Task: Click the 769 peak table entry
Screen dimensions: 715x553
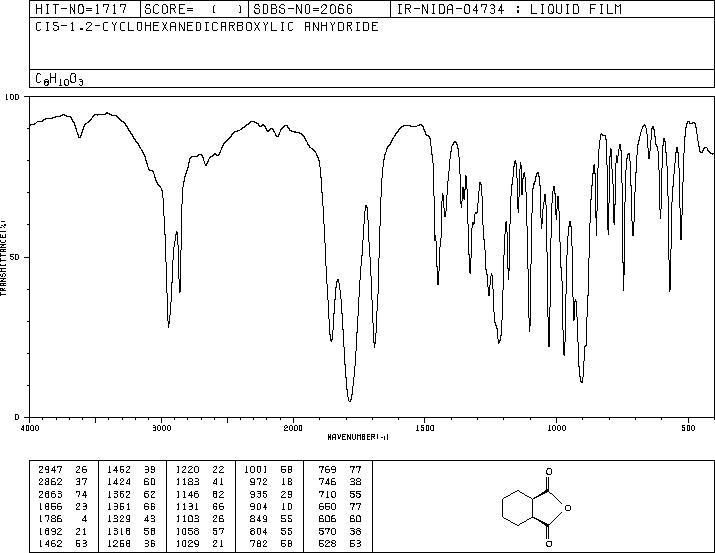Action: pyautogui.click(x=340, y=470)
